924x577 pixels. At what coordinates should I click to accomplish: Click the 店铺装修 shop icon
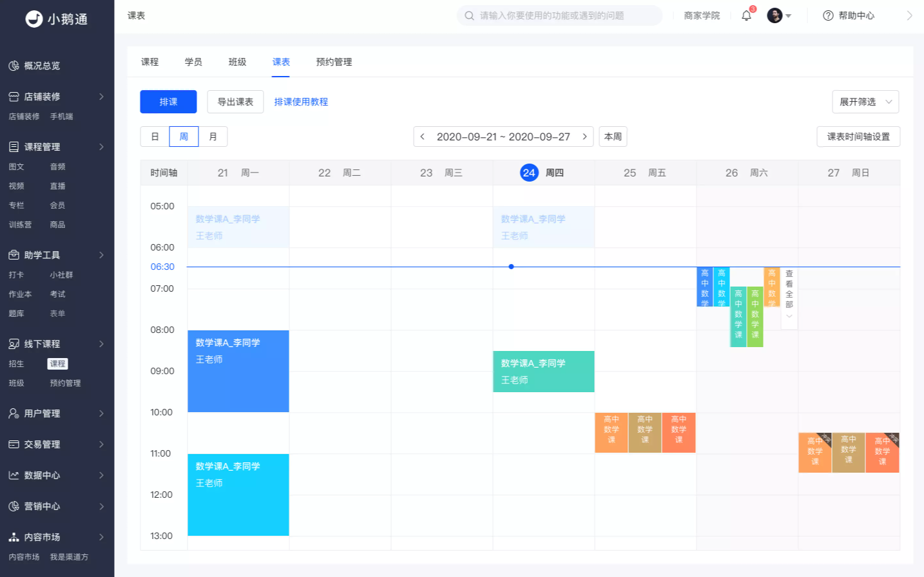pos(14,97)
